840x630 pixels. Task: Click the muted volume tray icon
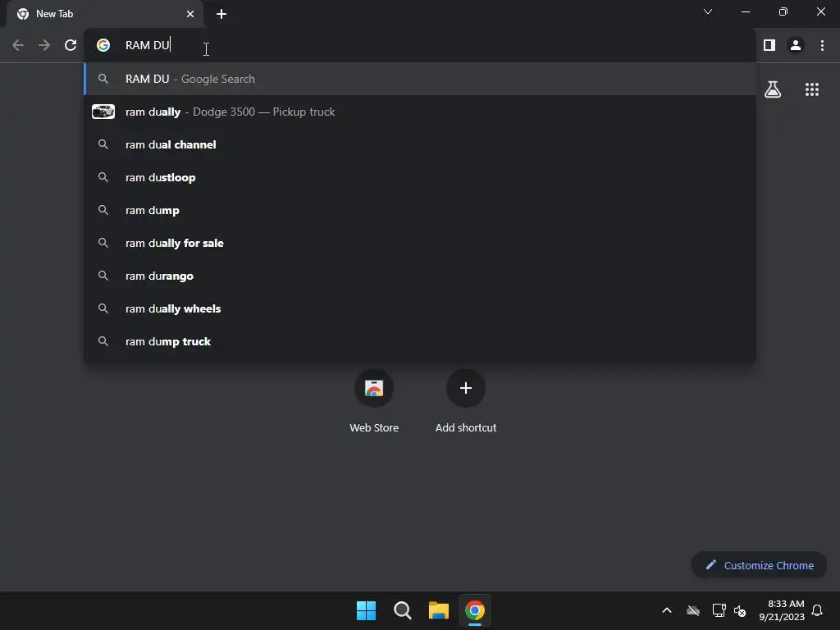click(740, 610)
